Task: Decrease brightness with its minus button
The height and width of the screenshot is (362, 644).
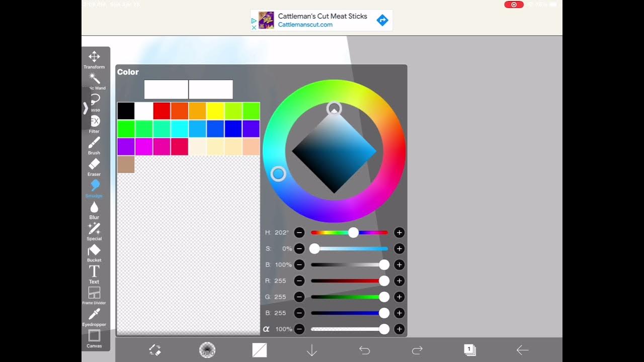Action: pos(299,265)
